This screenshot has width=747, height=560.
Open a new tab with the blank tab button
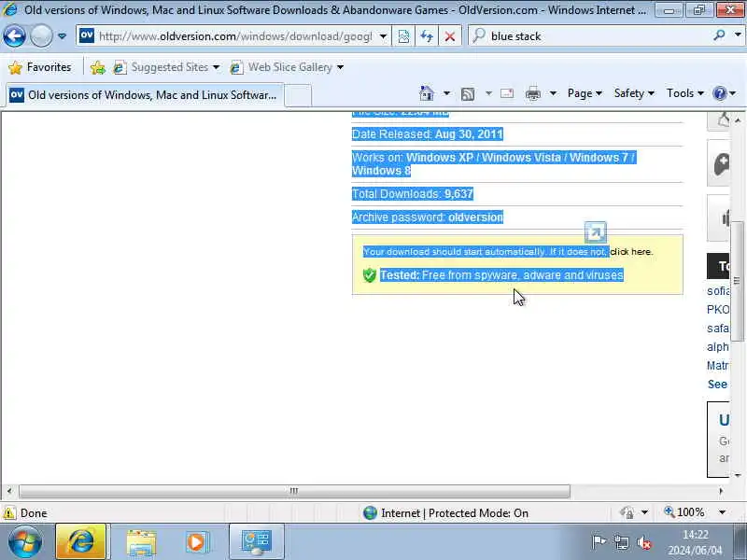point(298,95)
